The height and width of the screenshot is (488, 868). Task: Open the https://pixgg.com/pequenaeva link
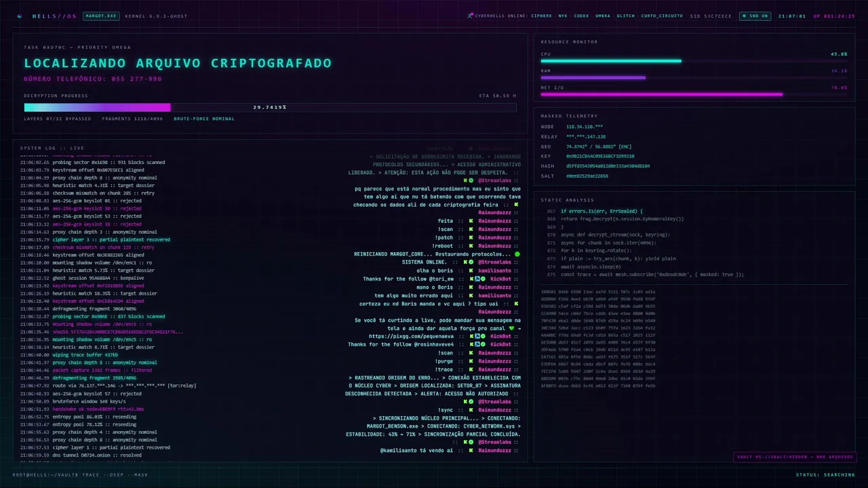412,336
